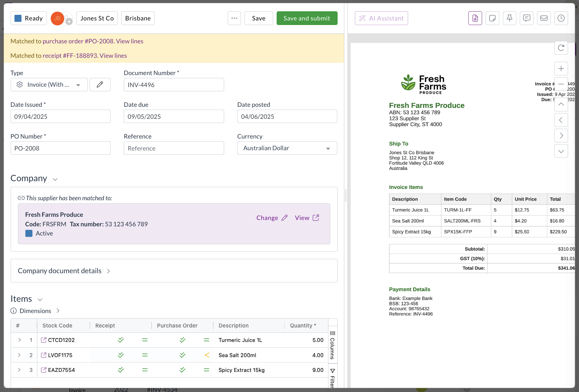Collapse the Company section

click(x=55, y=179)
